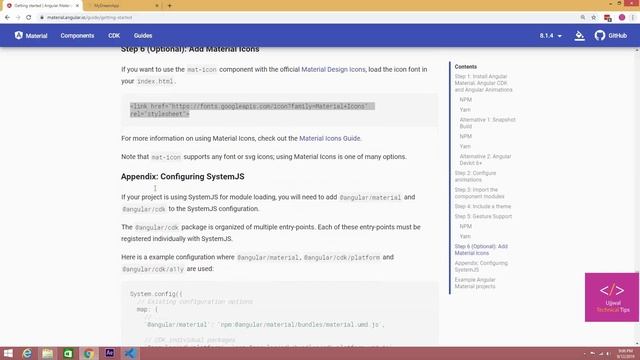Reload the page with the refresh icon

29,18
